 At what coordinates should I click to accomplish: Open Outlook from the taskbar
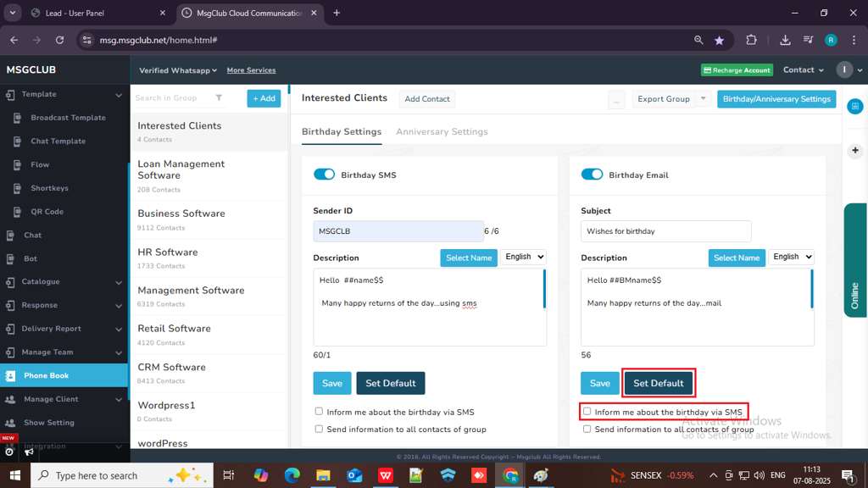click(x=354, y=475)
